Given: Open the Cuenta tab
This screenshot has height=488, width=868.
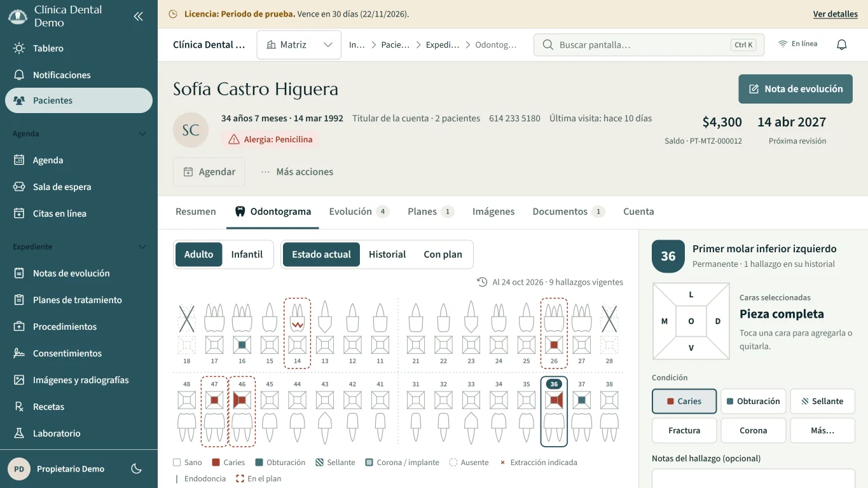Looking at the screenshot, I should pyautogui.click(x=638, y=212).
